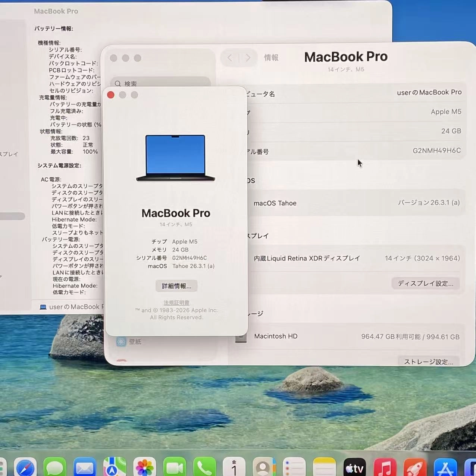Click 状態: 正常 row in System Information
This screenshot has height=476, width=476.
72,145
